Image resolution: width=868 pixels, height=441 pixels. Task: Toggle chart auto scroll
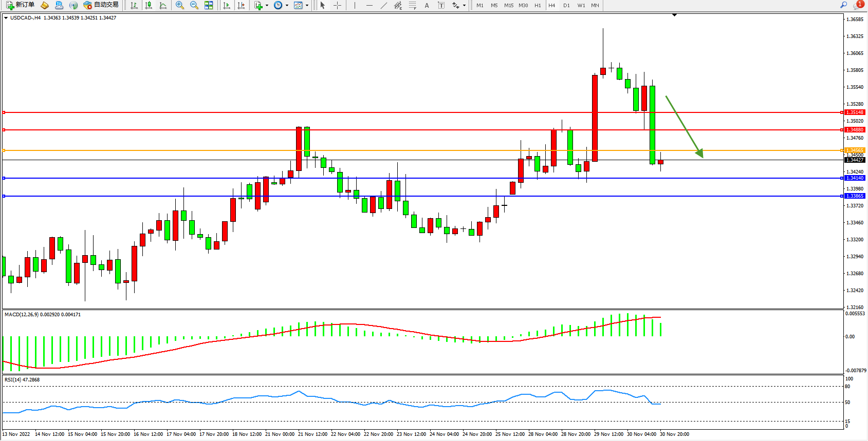[x=227, y=5]
